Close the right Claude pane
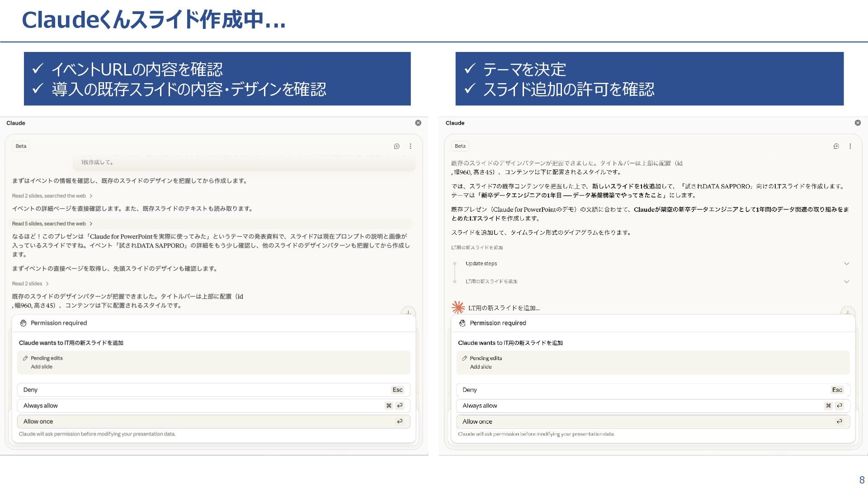Screen dimensions: 868x488 coord(858,123)
